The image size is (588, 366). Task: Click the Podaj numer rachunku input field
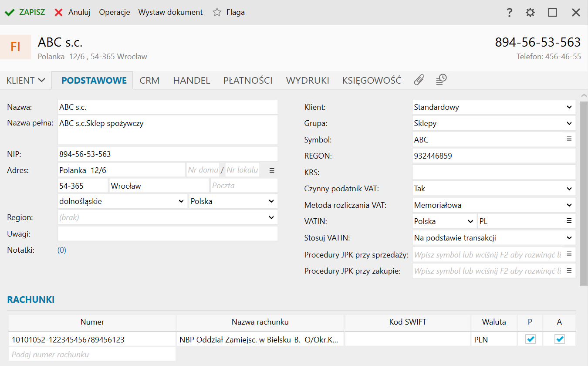(92, 354)
